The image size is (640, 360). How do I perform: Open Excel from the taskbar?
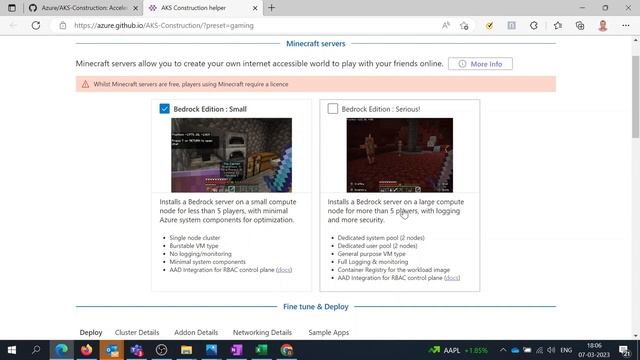pos(261,350)
